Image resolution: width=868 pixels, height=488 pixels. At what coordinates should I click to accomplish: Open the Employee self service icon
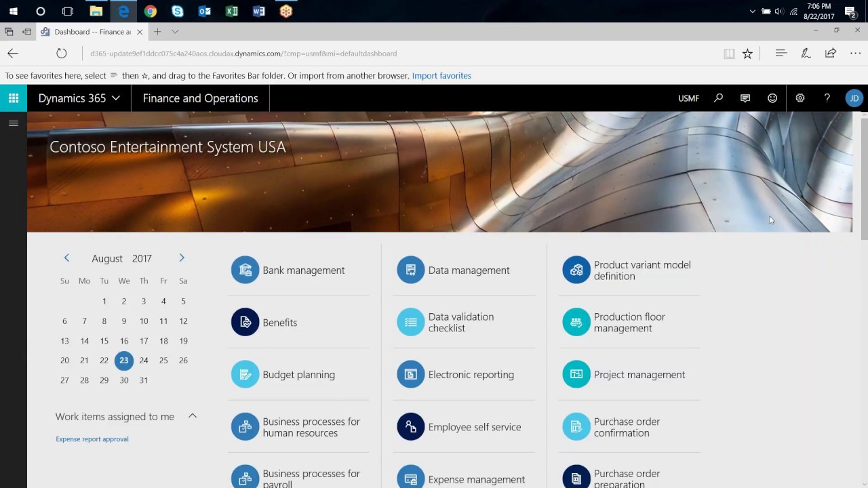tap(410, 427)
